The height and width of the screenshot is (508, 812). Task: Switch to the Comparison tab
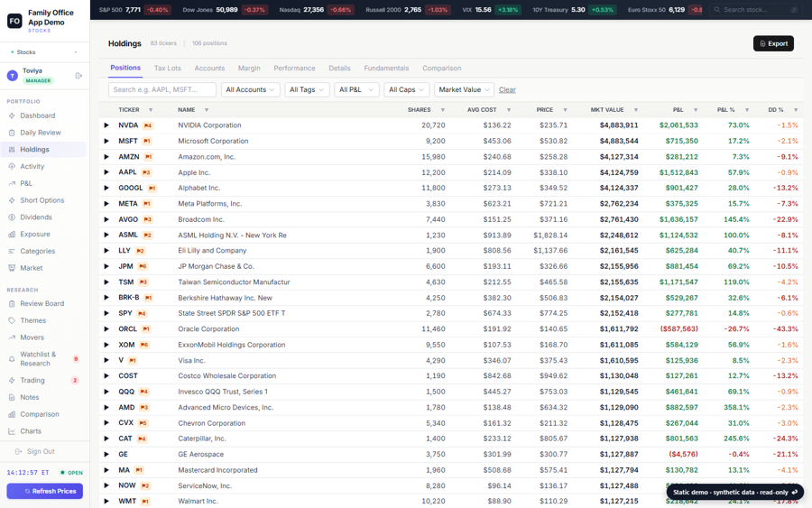click(x=442, y=68)
